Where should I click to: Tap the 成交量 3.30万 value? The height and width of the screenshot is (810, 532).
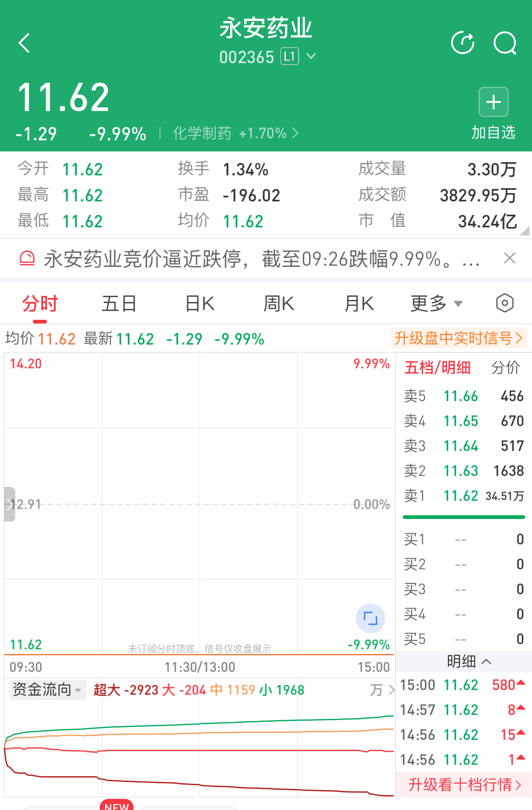point(492,170)
